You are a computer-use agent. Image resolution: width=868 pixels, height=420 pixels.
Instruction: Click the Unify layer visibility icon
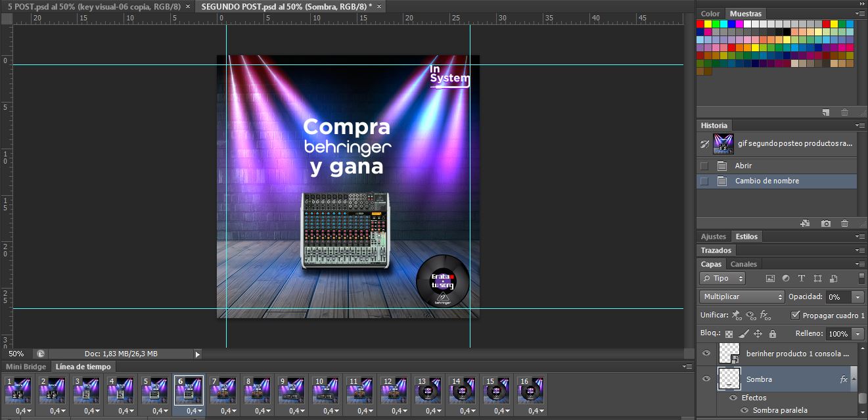(750, 315)
